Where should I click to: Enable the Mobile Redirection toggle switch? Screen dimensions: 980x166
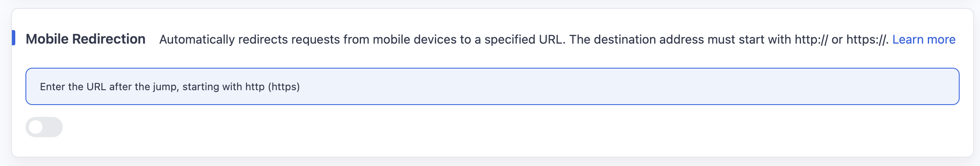point(44,127)
